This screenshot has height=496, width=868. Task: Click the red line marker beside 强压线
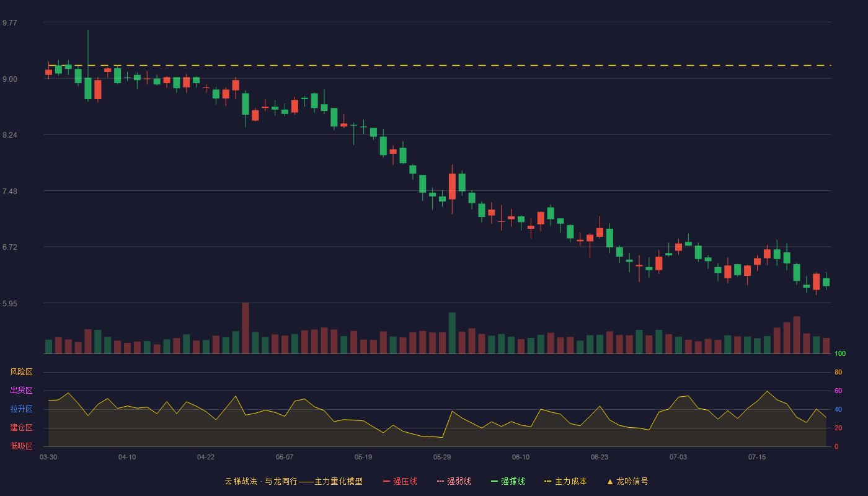(386, 481)
